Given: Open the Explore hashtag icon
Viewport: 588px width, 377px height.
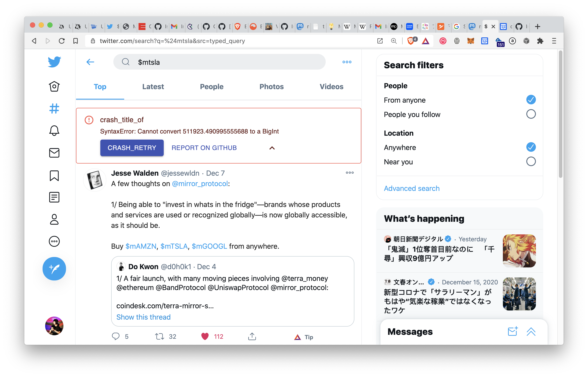Looking at the screenshot, I should [54, 108].
